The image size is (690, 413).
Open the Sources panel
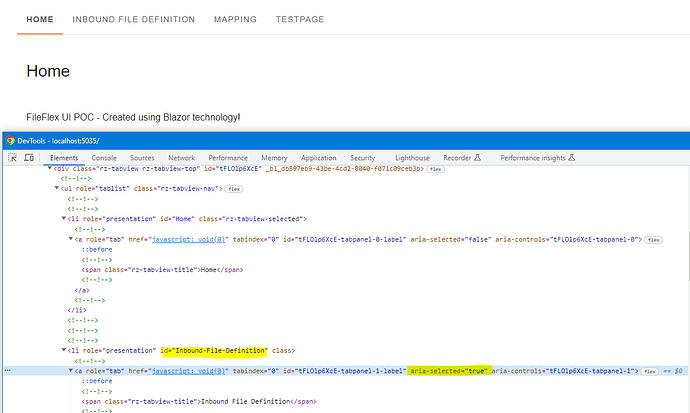point(142,158)
